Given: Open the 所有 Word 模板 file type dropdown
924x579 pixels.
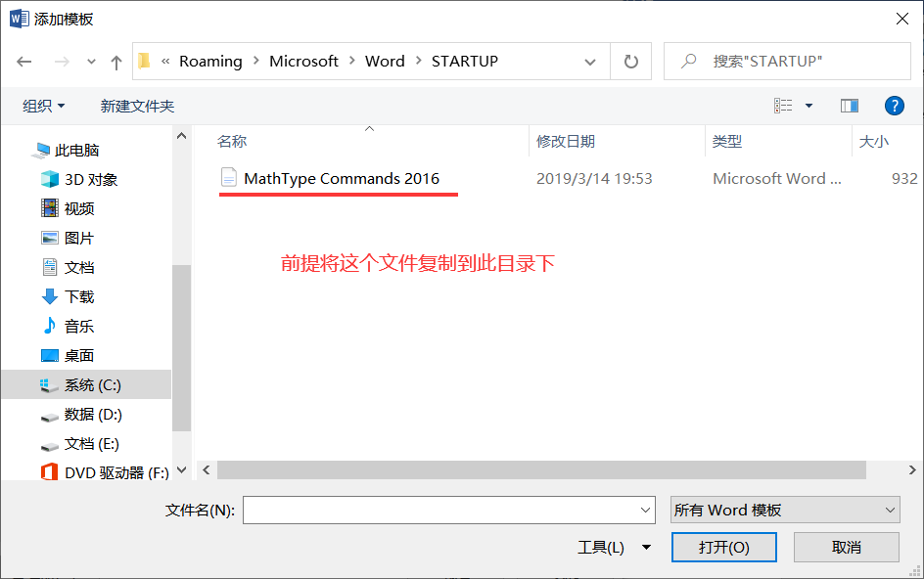Looking at the screenshot, I should [x=784, y=510].
